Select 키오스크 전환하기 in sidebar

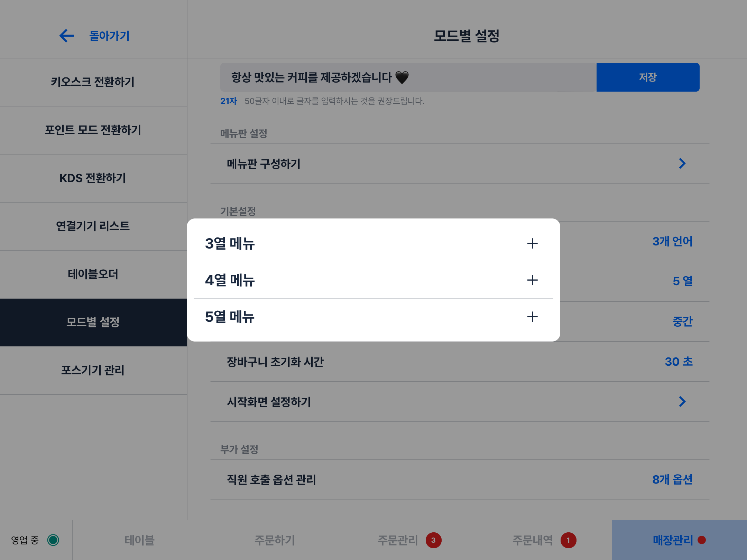click(93, 82)
